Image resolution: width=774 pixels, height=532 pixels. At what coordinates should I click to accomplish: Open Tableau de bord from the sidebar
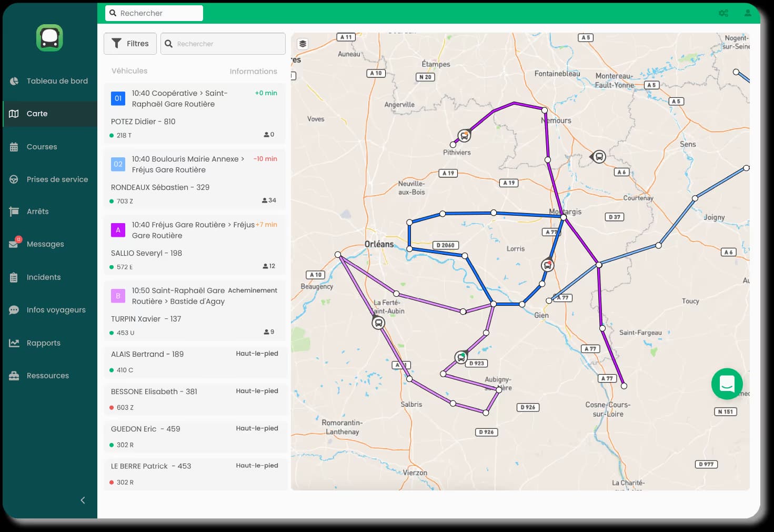[57, 81]
